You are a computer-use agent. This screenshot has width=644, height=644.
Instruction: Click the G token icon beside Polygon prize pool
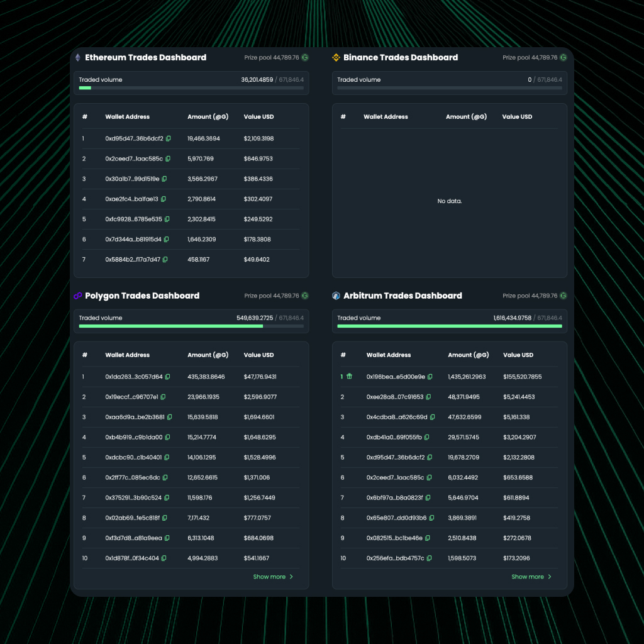(305, 296)
